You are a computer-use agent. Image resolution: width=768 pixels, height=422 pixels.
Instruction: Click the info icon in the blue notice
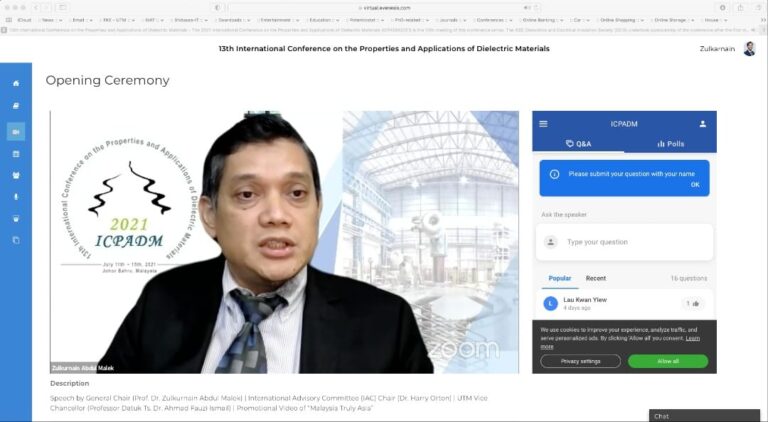(554, 174)
